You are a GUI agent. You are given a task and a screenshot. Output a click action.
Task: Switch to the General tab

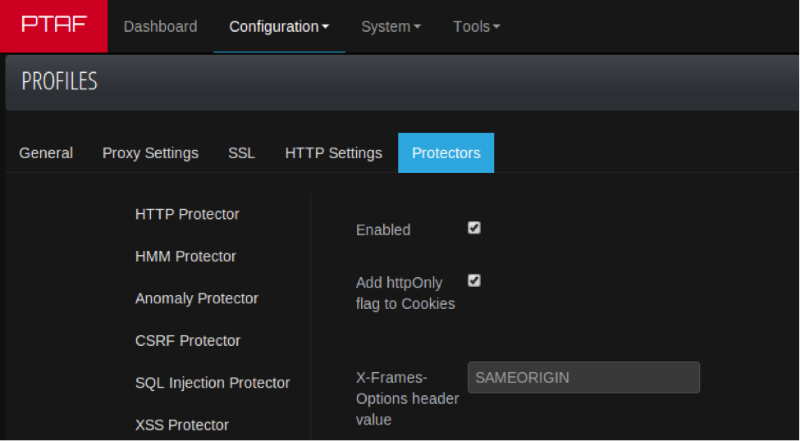coord(46,153)
